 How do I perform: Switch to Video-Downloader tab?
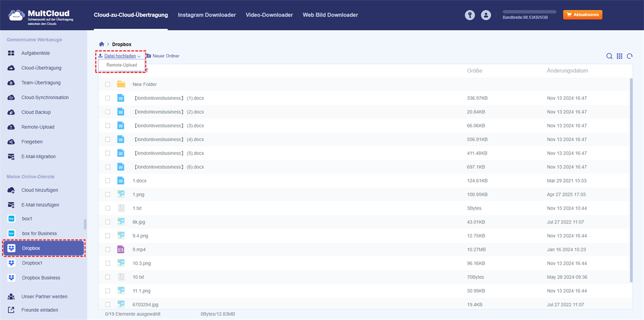point(269,15)
